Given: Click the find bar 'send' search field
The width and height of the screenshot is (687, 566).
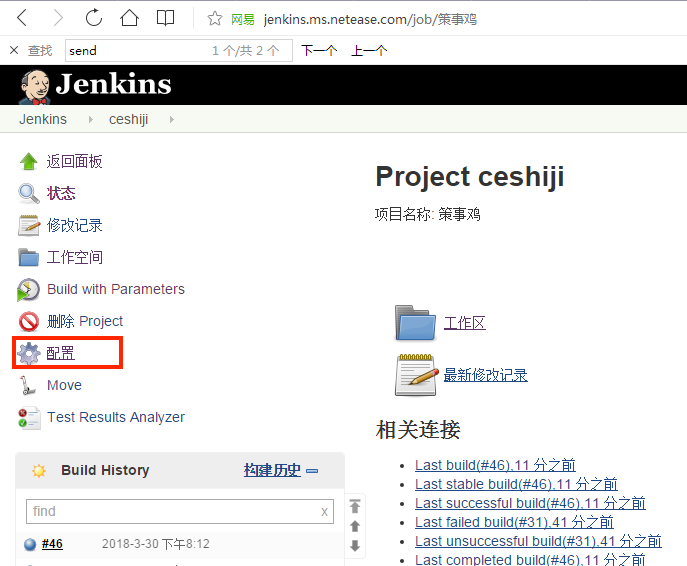Looking at the screenshot, I should (x=179, y=50).
